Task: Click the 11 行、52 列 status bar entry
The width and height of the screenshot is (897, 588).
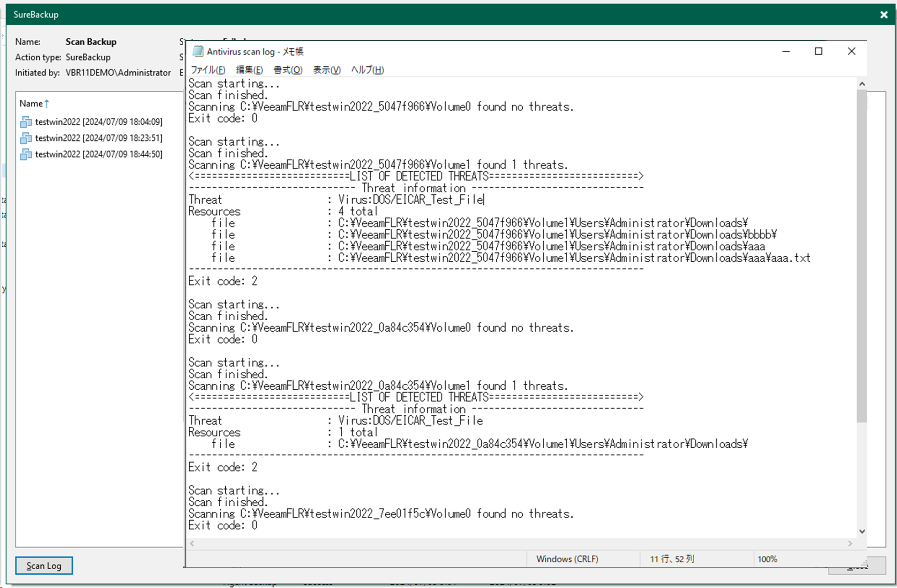Action: point(672,559)
